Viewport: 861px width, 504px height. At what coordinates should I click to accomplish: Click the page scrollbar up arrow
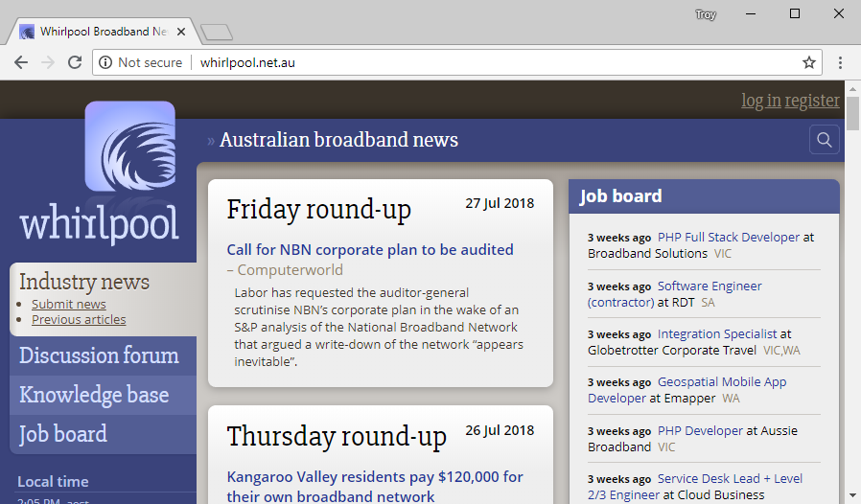pos(852,88)
